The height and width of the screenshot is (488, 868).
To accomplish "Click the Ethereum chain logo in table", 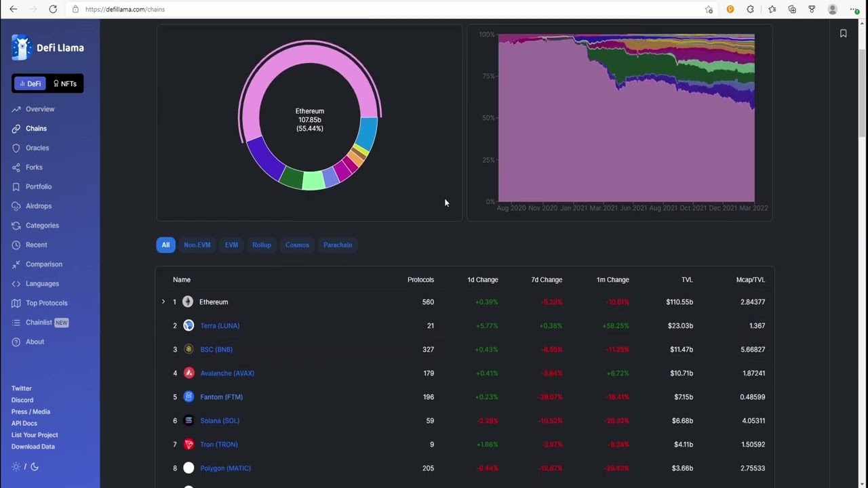I will pos(188,302).
